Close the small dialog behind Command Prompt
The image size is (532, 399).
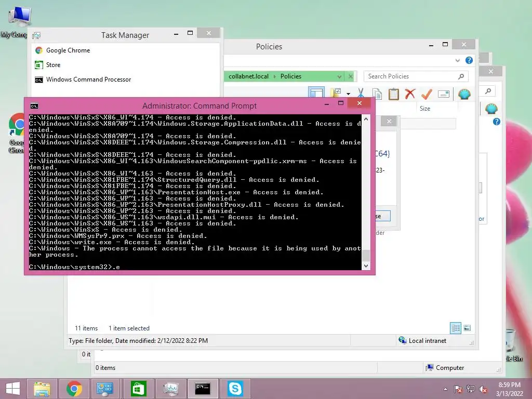click(389, 121)
